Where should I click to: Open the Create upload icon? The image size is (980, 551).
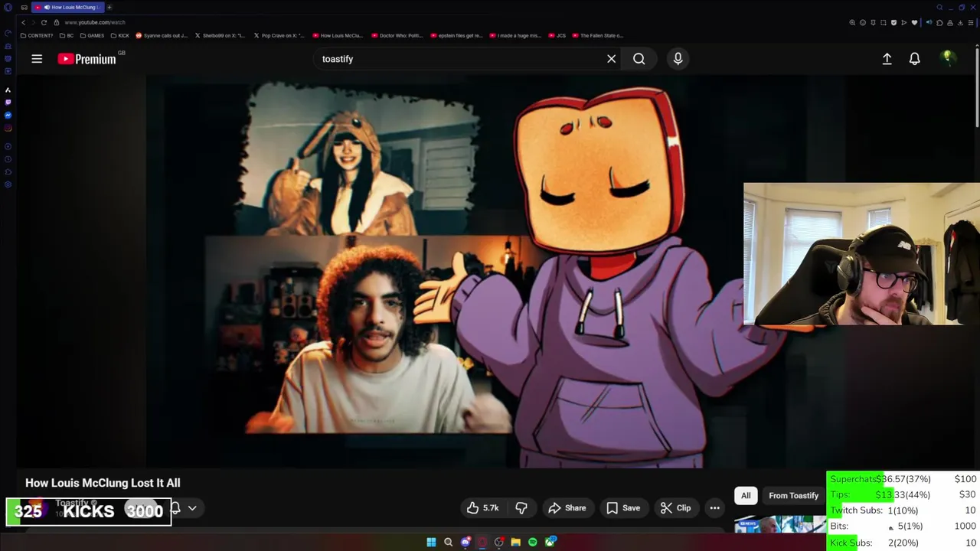pos(887,59)
